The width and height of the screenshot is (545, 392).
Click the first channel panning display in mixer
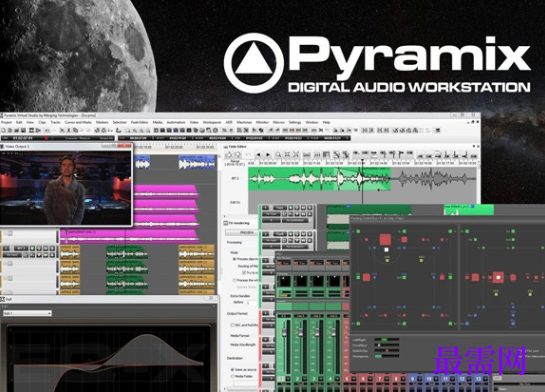coord(285,281)
